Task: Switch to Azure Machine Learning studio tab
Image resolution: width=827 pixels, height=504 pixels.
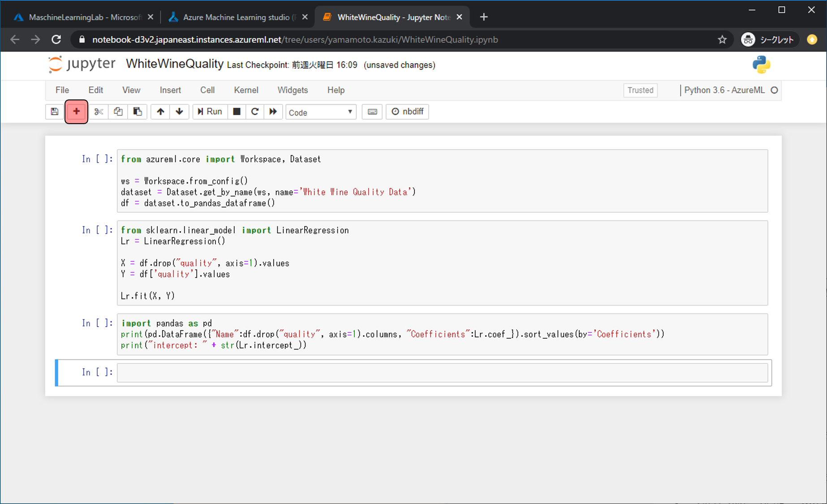Action: click(x=236, y=17)
